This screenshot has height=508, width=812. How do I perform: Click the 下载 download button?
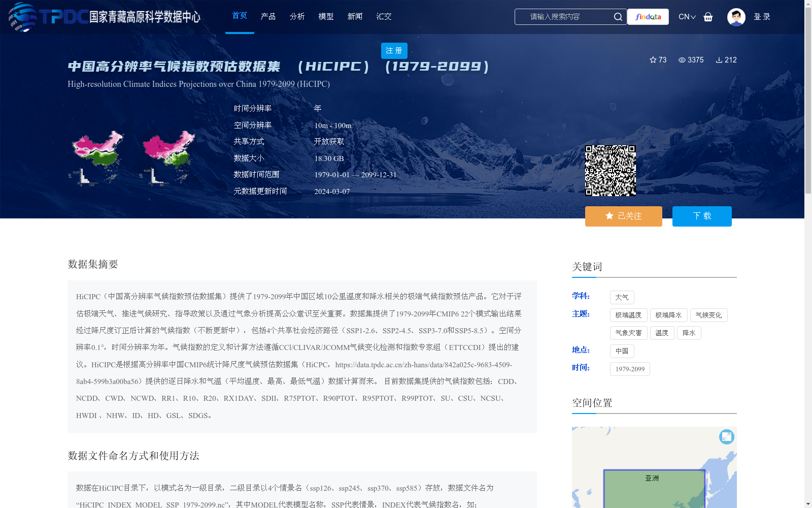pyautogui.click(x=702, y=216)
